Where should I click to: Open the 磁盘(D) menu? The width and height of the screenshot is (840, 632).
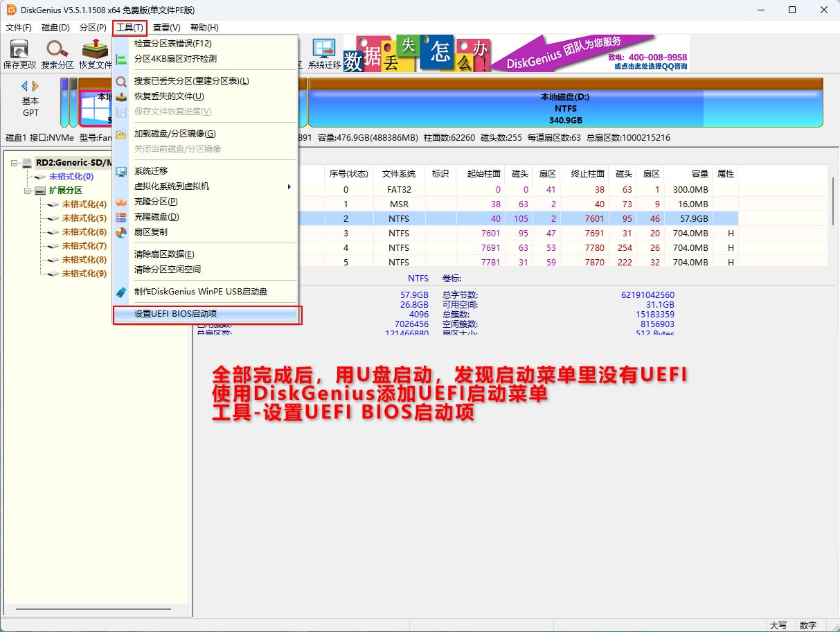point(55,28)
